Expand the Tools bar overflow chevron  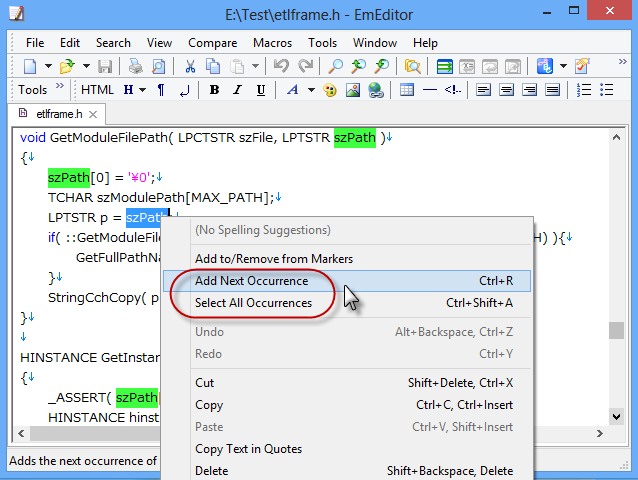coord(60,85)
